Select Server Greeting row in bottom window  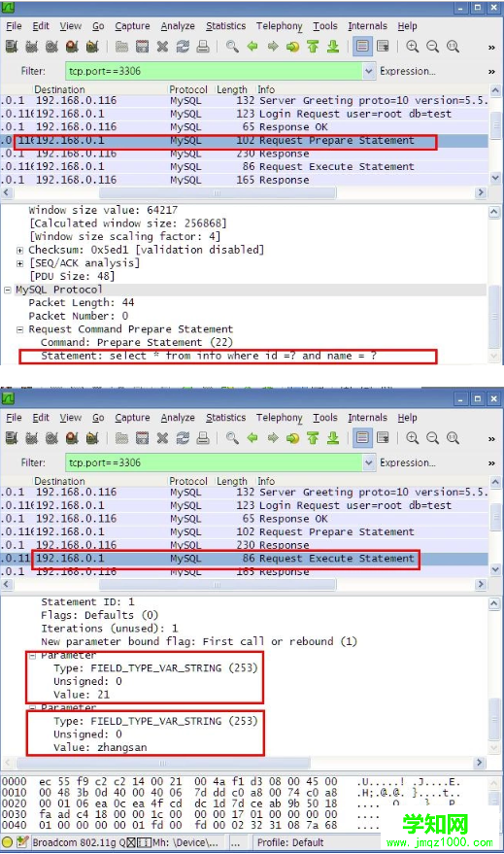pos(245,493)
